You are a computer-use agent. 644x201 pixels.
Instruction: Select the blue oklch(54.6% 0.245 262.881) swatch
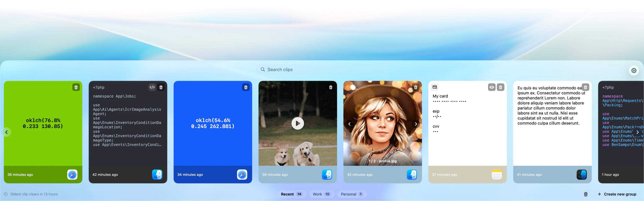click(213, 123)
